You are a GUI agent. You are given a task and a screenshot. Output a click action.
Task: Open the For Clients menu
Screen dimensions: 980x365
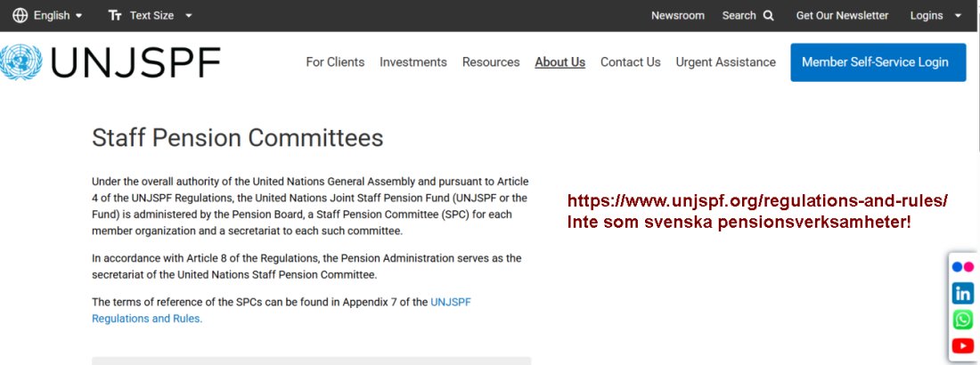tap(335, 62)
